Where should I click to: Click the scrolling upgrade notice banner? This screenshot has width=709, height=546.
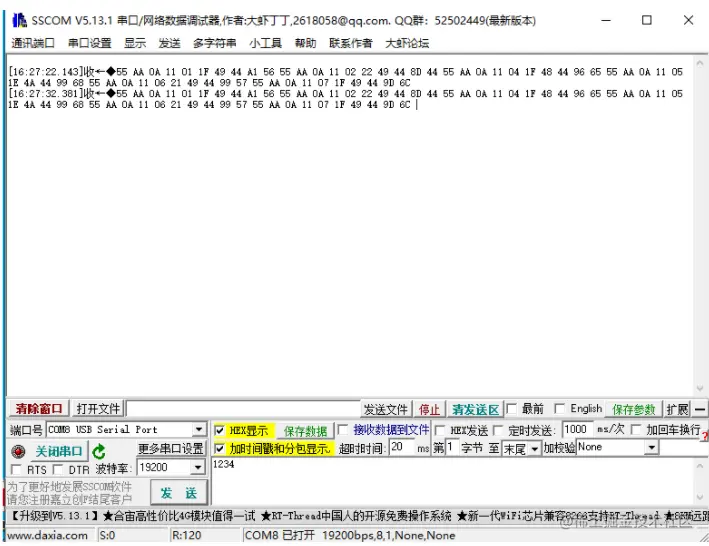point(357,516)
